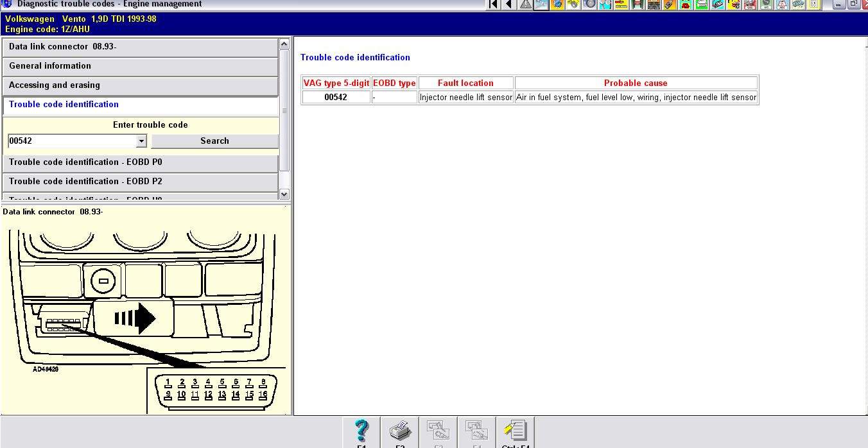
Task: Select the Trouble code identification section
Action: click(x=141, y=105)
